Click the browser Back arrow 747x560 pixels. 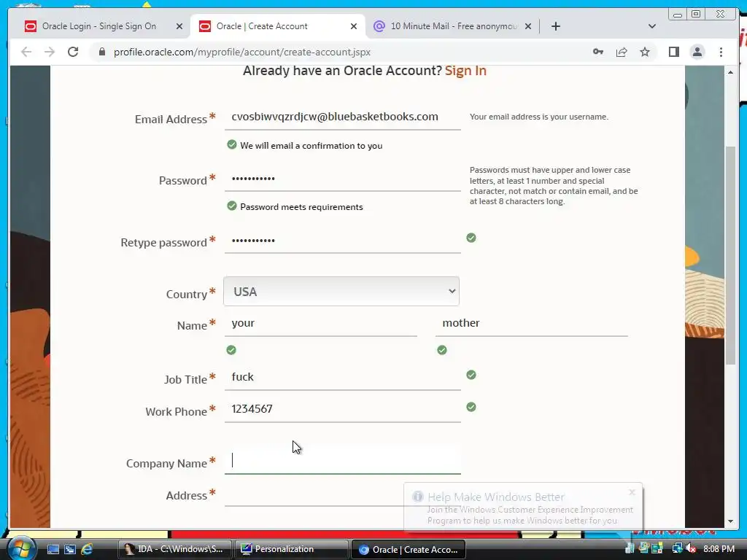point(26,52)
